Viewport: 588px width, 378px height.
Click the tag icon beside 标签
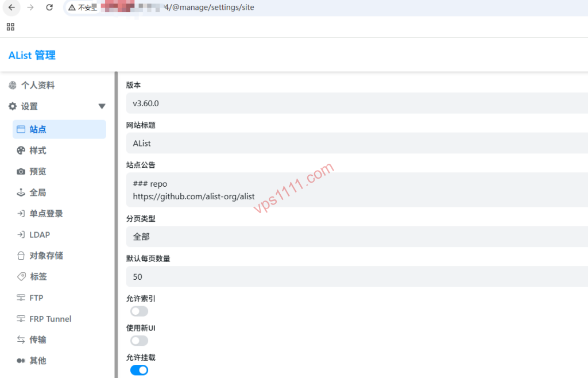pos(21,277)
